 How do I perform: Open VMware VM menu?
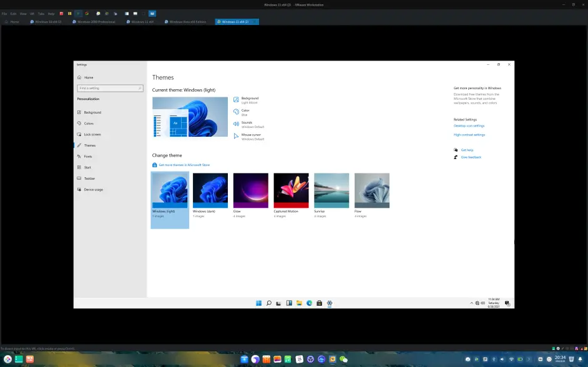coord(32,14)
